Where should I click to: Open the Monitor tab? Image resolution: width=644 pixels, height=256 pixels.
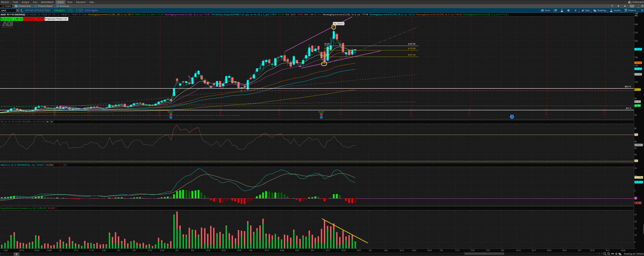5,2
